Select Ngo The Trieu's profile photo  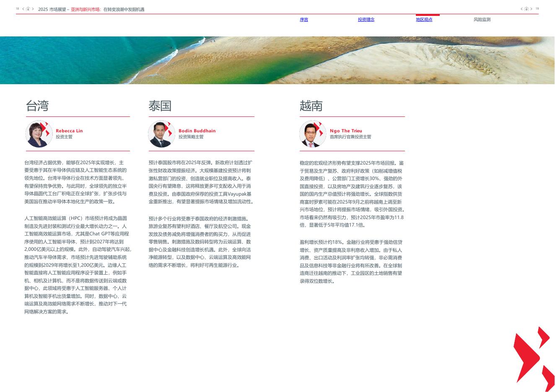pyautogui.click(x=313, y=134)
